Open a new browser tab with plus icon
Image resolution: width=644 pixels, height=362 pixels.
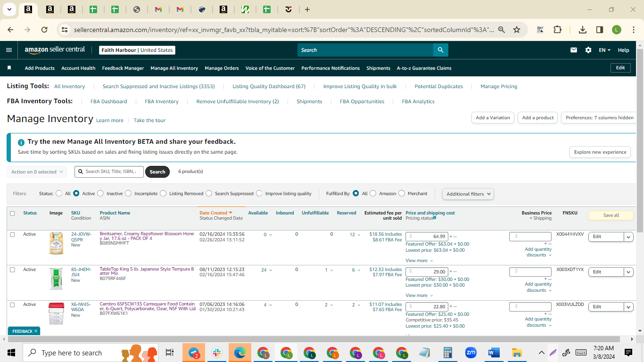307,9
